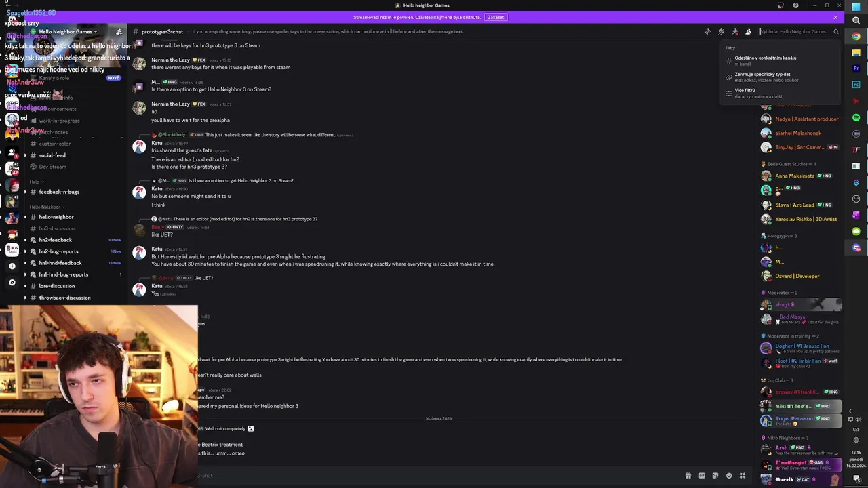This screenshot has width=868, height=488.
Task: Open Google Chrome from taskbar
Action: (856, 37)
